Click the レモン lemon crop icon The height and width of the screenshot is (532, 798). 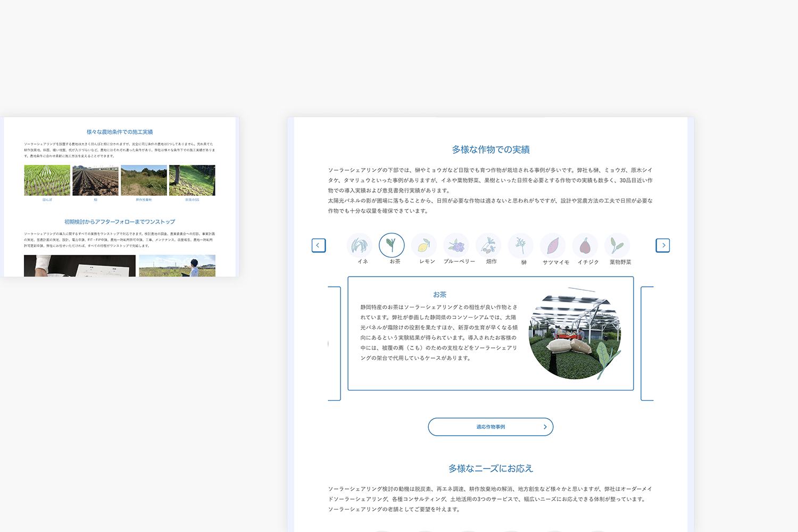click(x=425, y=245)
